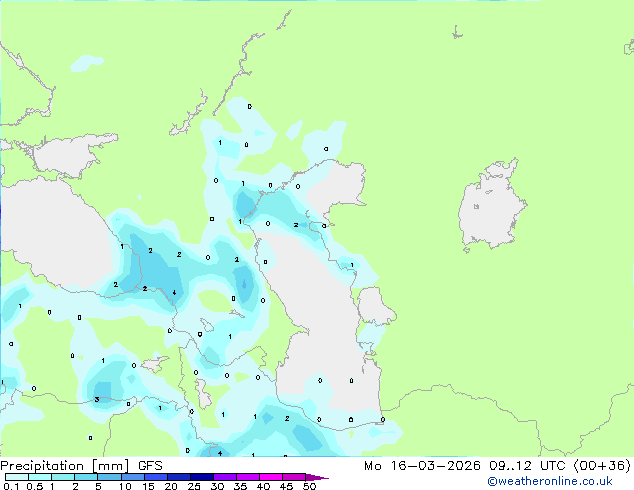Click the 'GFS' model label

150,466
